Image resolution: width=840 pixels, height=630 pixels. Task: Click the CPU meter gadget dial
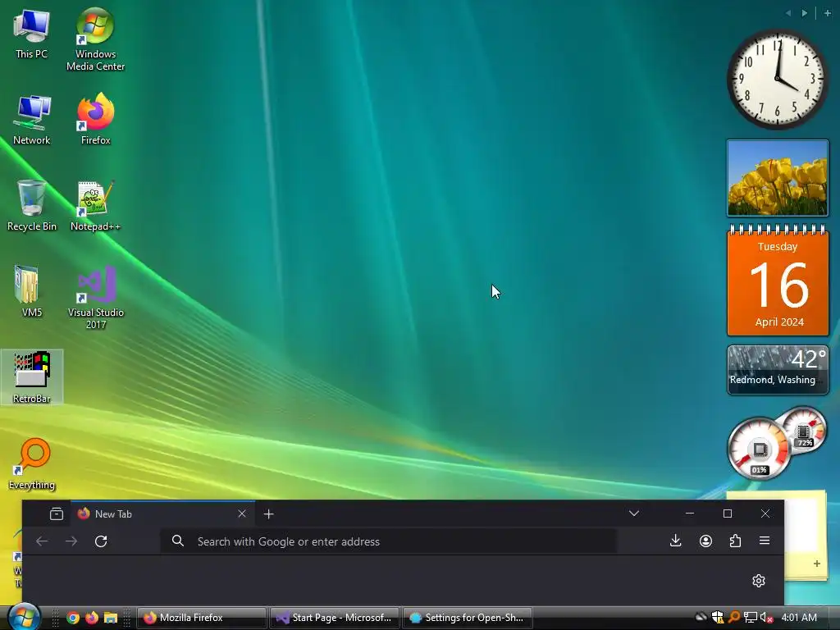point(759,449)
